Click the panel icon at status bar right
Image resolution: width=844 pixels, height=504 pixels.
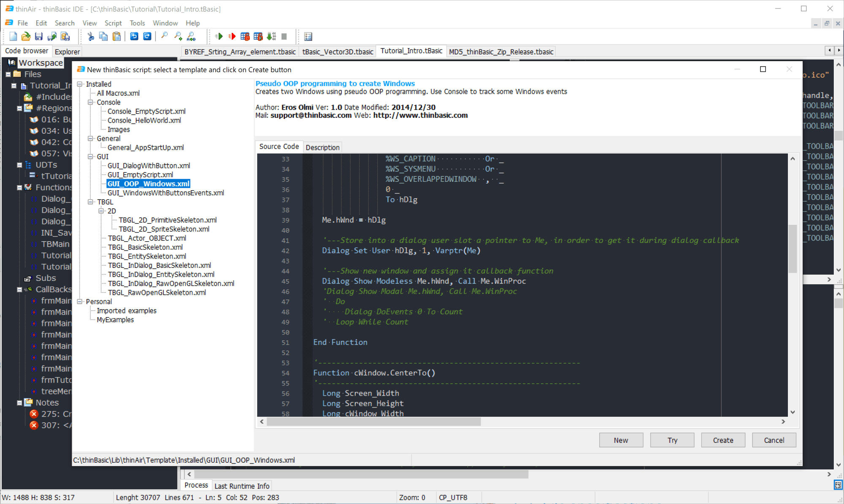click(838, 485)
